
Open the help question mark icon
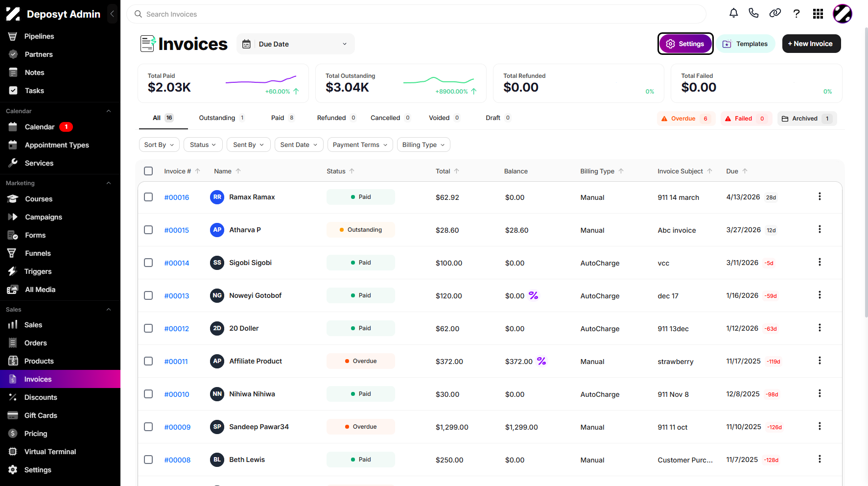pos(797,14)
